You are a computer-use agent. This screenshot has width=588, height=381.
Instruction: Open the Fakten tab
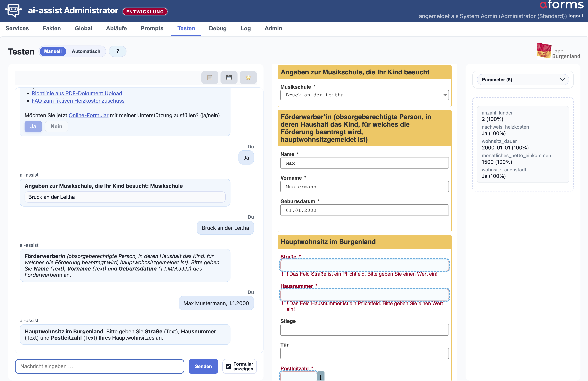52,28
